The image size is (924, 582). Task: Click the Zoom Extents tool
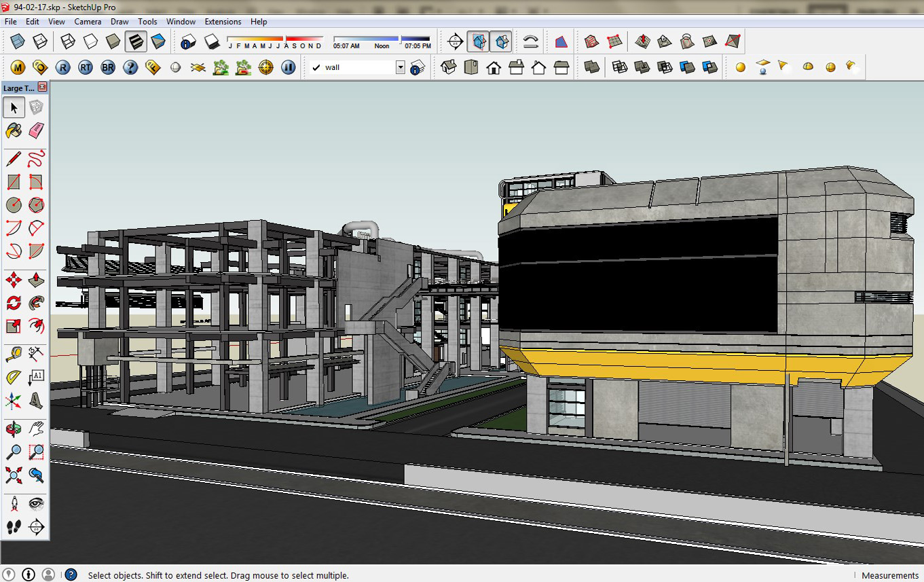14,475
